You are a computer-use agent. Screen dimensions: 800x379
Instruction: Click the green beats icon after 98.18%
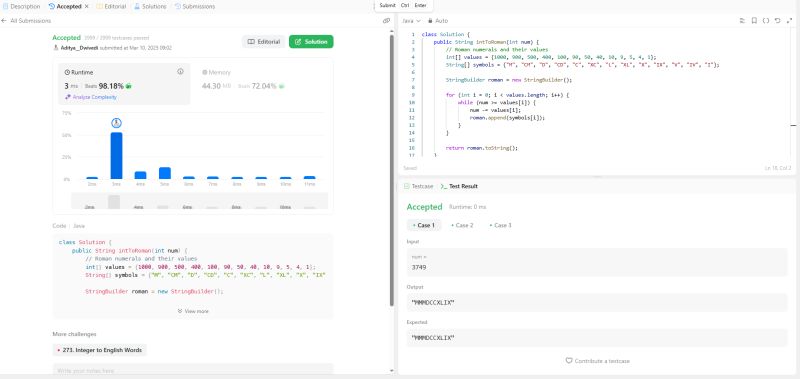(x=129, y=86)
